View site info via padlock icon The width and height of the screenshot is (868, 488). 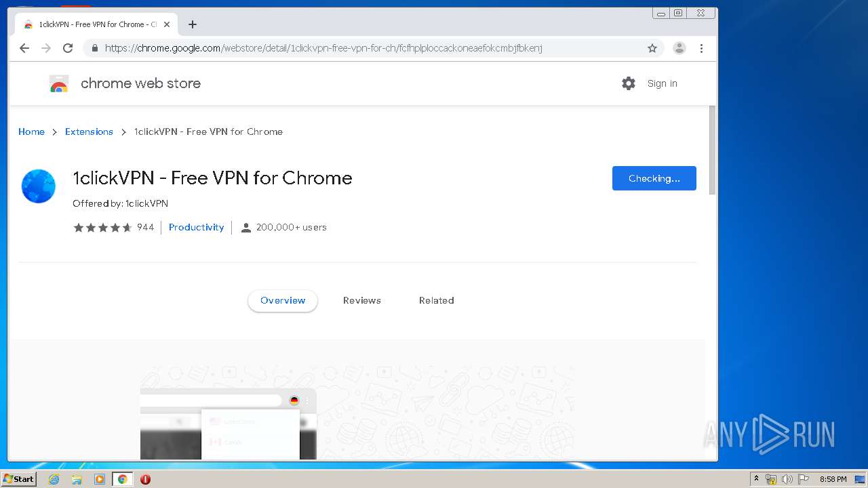pyautogui.click(x=94, y=48)
